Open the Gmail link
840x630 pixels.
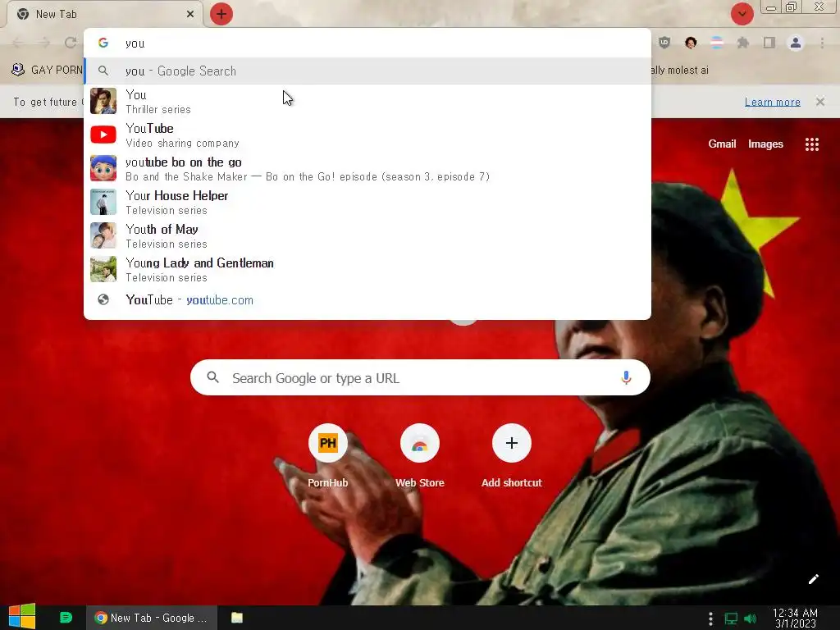(x=722, y=144)
